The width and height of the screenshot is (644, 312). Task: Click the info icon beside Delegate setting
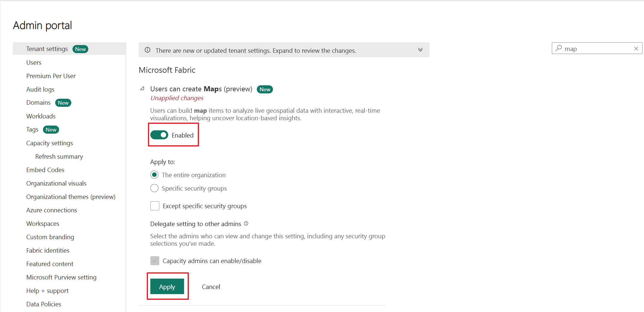point(246,223)
